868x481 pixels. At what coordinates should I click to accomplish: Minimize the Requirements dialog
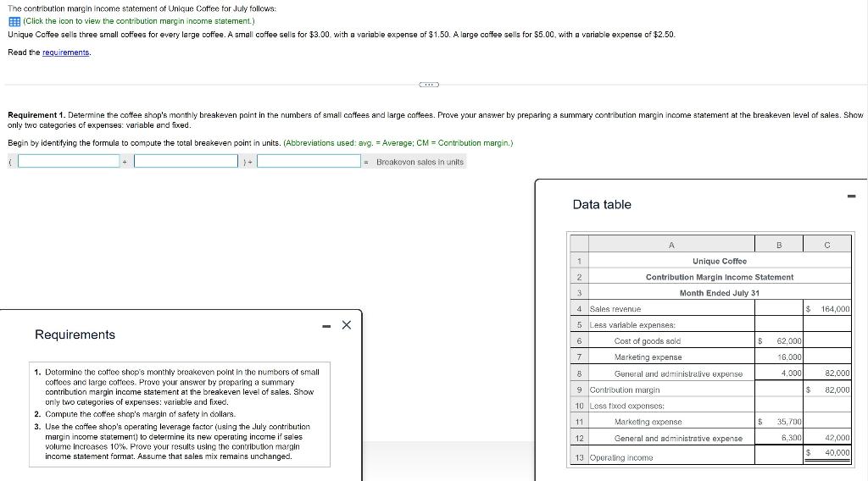(326, 326)
